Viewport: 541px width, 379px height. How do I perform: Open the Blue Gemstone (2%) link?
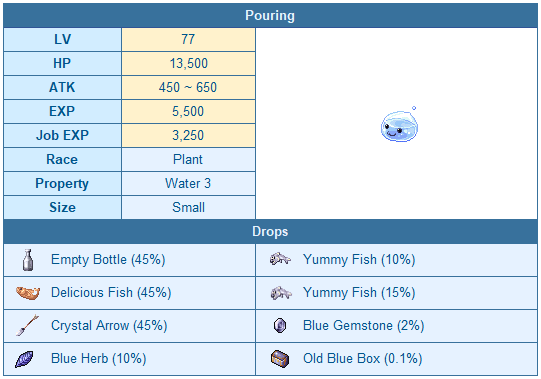pos(364,325)
